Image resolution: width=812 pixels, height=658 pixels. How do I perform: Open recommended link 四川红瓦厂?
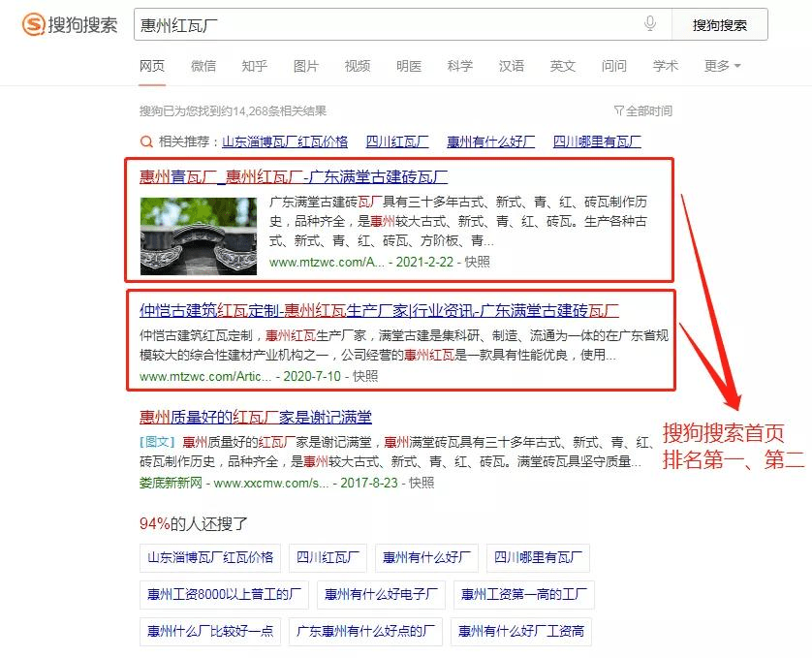tap(397, 141)
